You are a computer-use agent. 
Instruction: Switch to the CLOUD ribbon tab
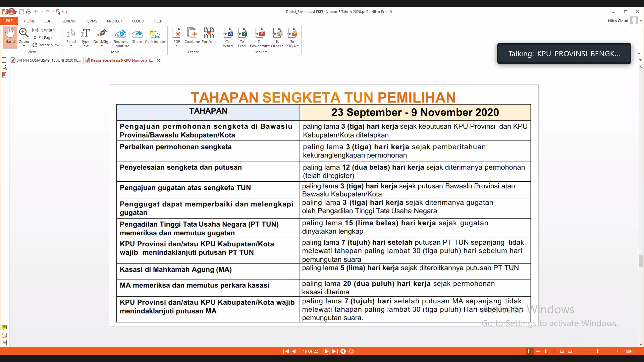coord(138,21)
